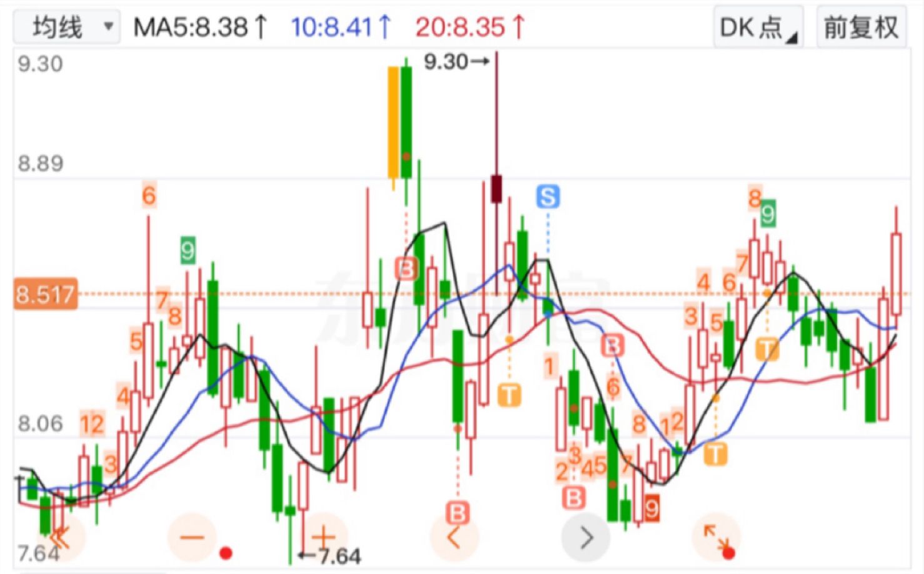This screenshot has width=924, height=574.
Task: Click the B marker below the 2 3 45 count
Action: tap(574, 498)
